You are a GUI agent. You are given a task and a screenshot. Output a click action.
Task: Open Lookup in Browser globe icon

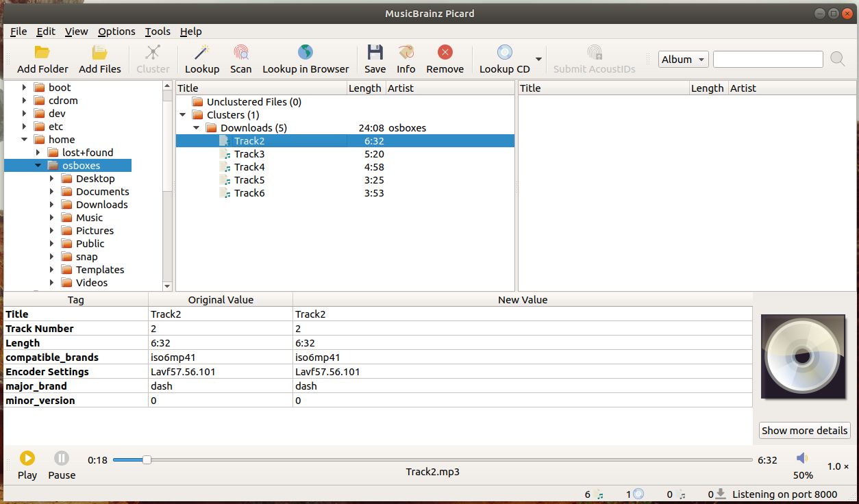(306, 53)
